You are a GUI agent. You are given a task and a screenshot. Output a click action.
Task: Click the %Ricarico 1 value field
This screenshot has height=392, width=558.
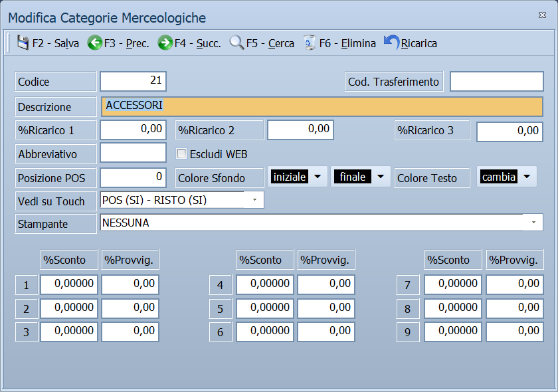[133, 130]
